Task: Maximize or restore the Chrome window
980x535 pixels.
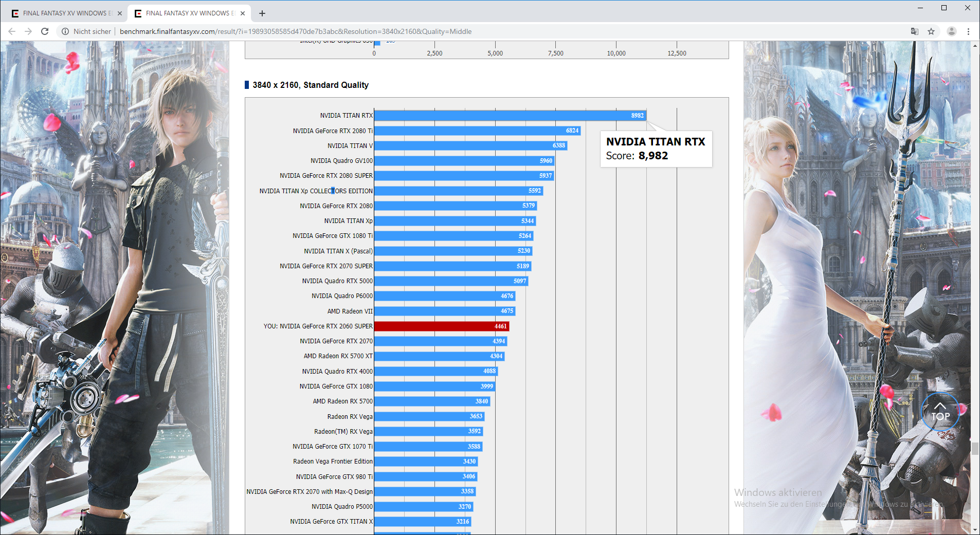Action: pyautogui.click(x=944, y=8)
